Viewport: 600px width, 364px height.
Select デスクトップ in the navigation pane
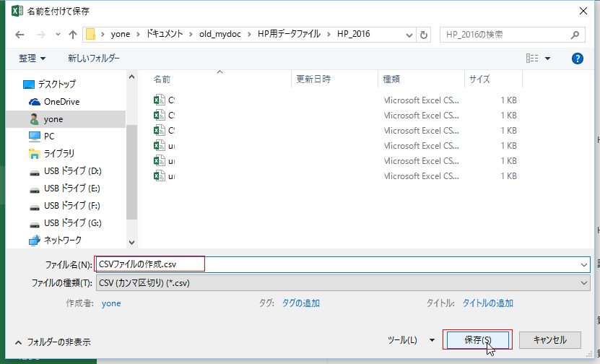[x=56, y=84]
